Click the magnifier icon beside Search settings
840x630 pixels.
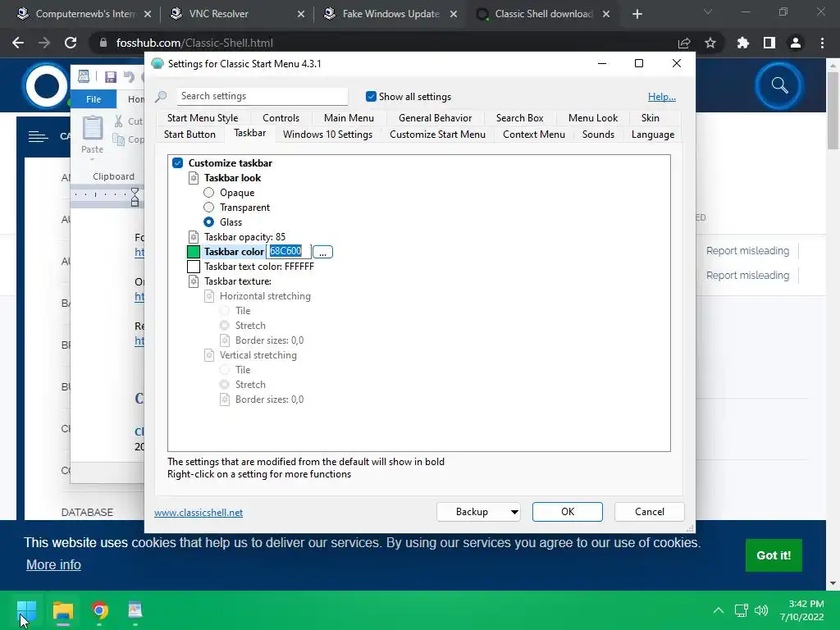(161, 97)
